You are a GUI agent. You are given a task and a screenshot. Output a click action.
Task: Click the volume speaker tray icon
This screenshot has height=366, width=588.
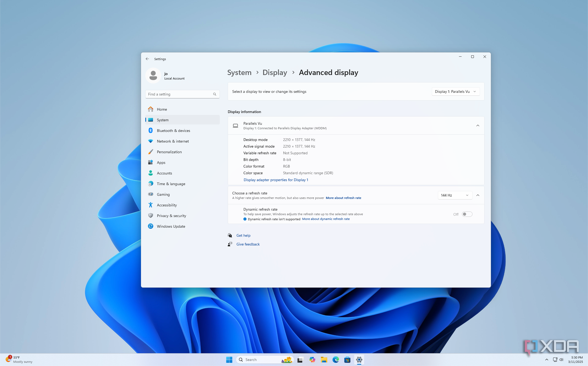point(561,360)
